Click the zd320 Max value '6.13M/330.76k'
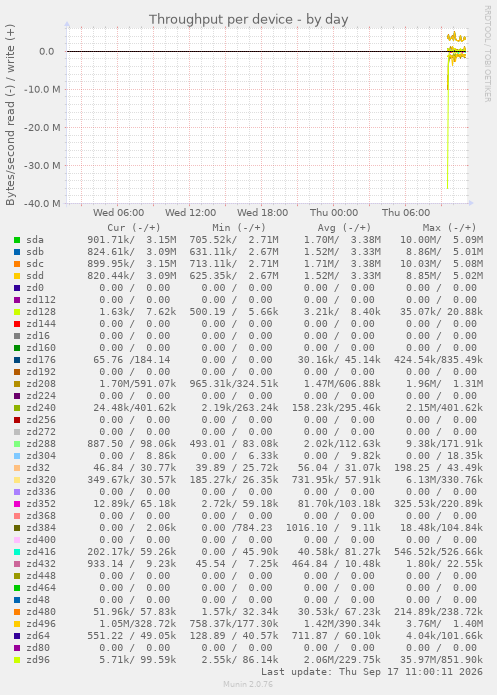 pos(445,480)
